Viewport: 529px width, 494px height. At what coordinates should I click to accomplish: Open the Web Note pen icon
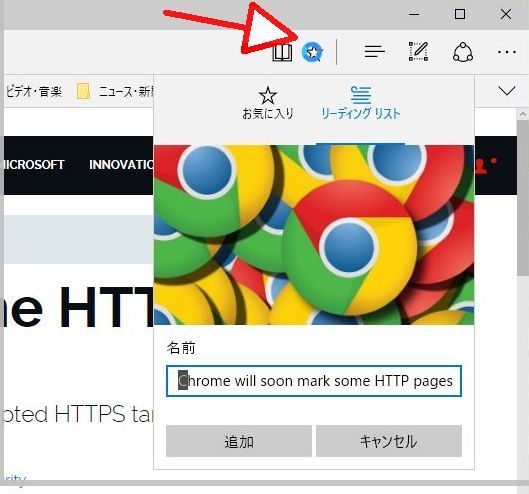(x=418, y=52)
